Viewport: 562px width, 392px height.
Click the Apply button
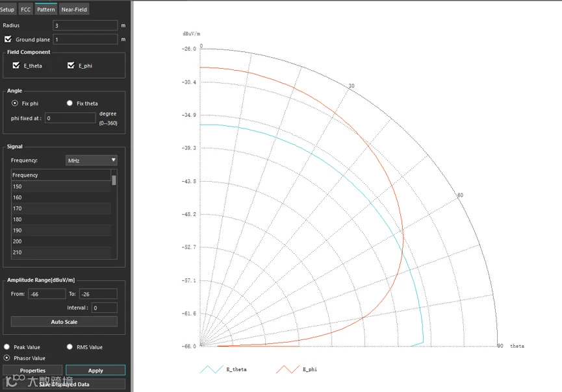96,371
